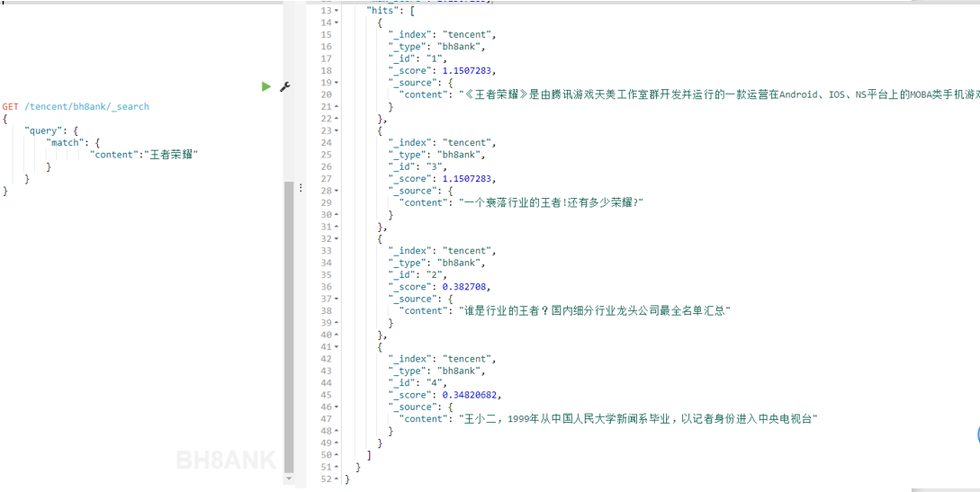
Task: Click the score value 0.382708
Action: 466,287
